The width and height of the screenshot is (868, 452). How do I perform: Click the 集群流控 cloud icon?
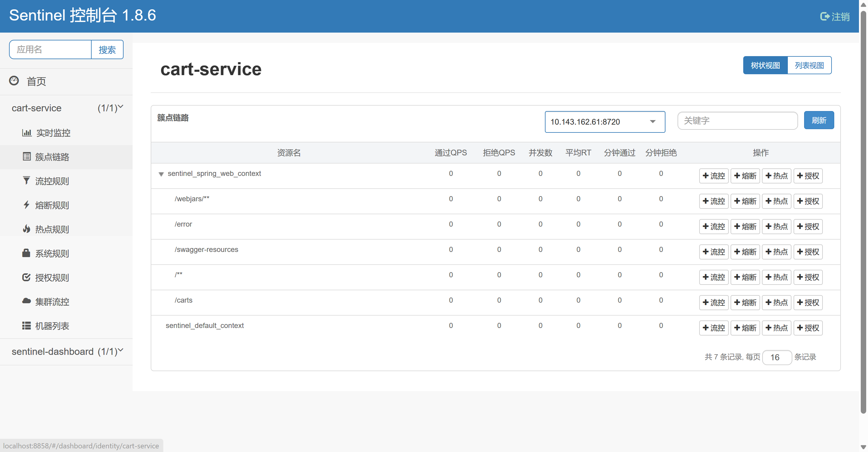pyautogui.click(x=26, y=301)
